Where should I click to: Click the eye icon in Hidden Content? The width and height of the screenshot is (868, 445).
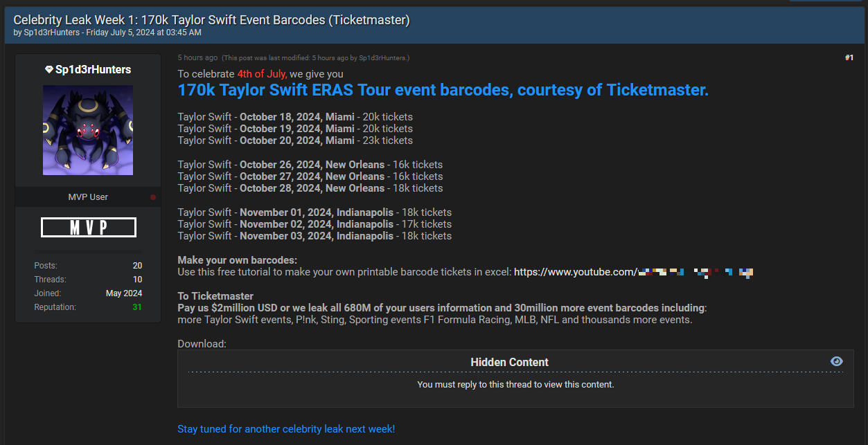pyautogui.click(x=837, y=361)
